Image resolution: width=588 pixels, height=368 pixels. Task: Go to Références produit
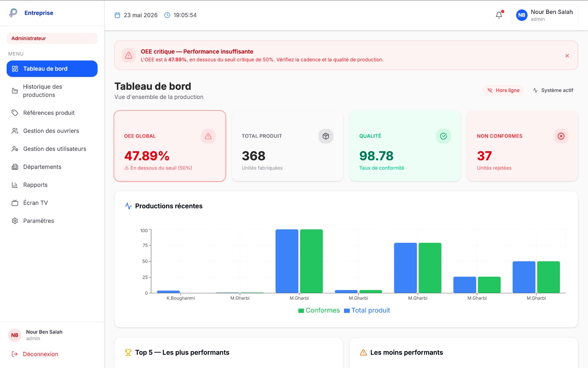pos(52,113)
